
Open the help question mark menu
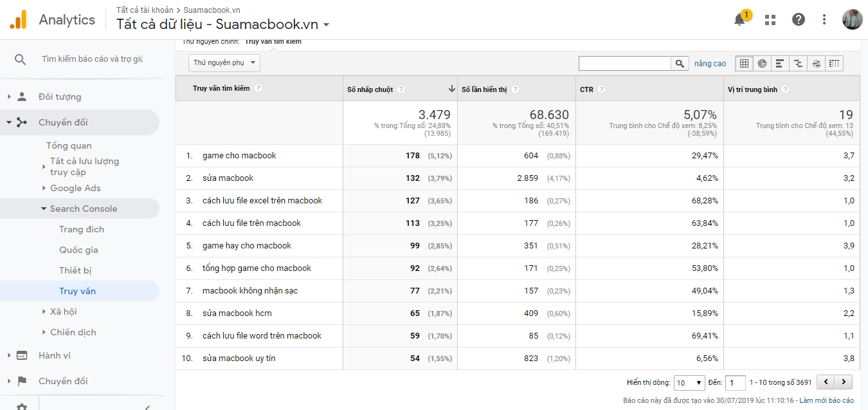click(798, 19)
